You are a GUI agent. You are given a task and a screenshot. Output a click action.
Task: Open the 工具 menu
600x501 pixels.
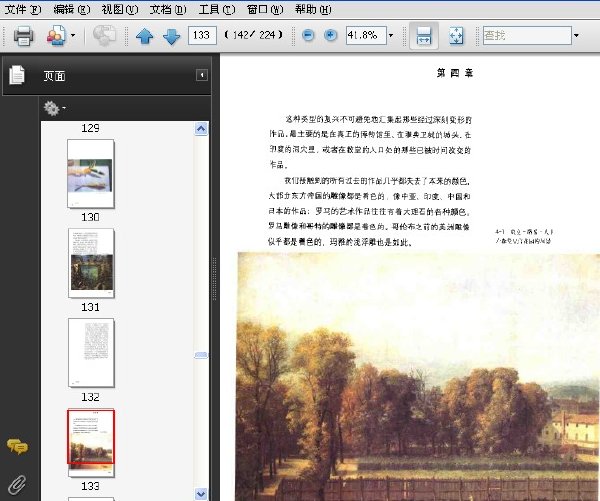click(217, 9)
